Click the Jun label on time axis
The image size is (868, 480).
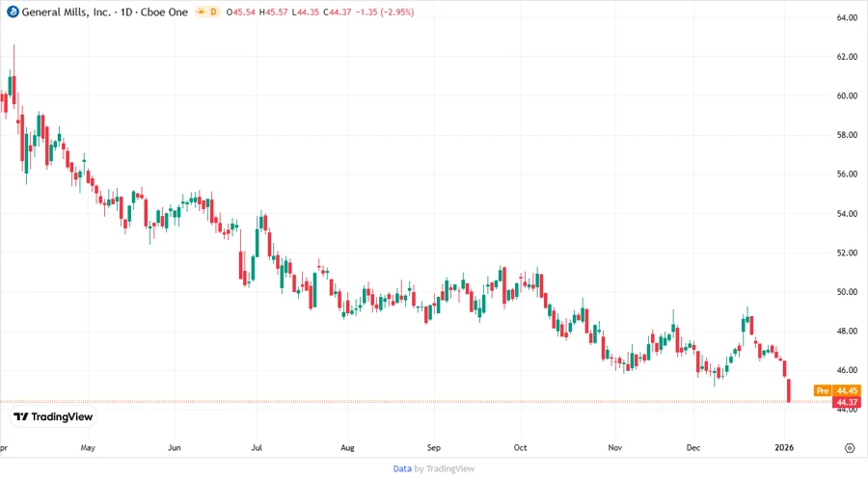[175, 448]
